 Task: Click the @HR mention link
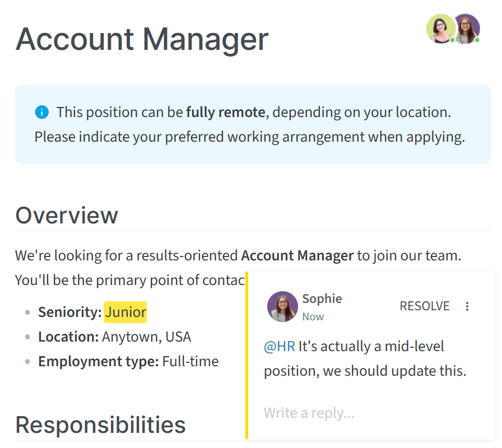click(x=280, y=347)
